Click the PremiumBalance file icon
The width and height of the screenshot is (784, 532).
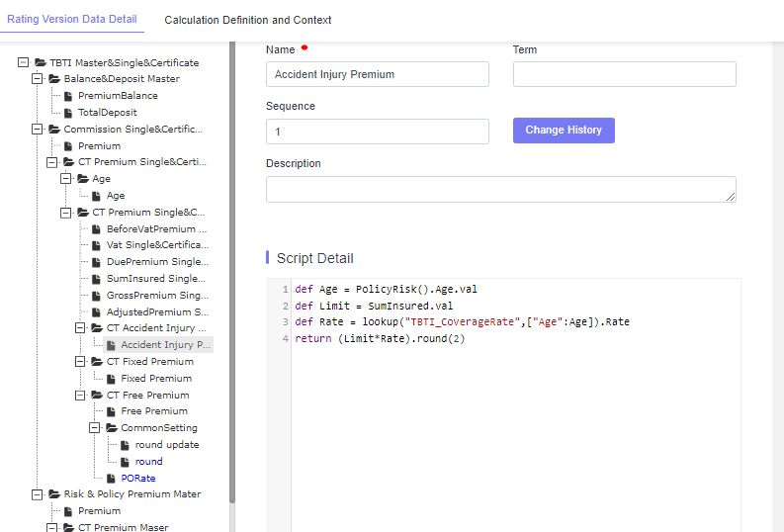tap(68, 96)
